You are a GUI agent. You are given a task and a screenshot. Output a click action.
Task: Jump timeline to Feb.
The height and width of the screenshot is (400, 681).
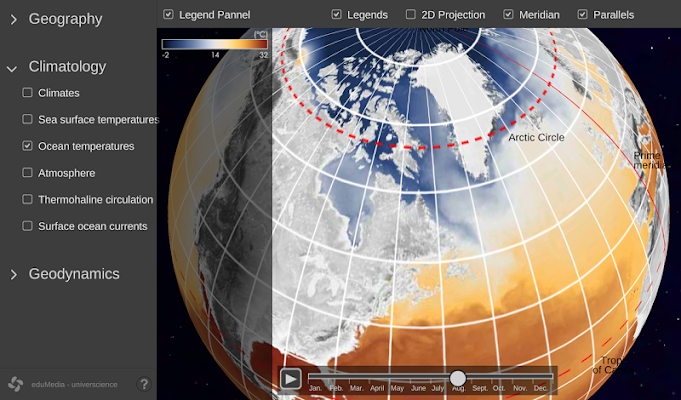point(336,388)
